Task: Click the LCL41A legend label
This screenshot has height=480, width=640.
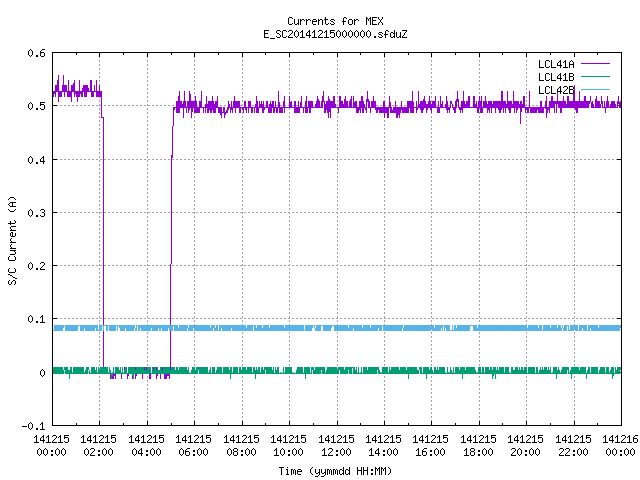Action: point(556,64)
